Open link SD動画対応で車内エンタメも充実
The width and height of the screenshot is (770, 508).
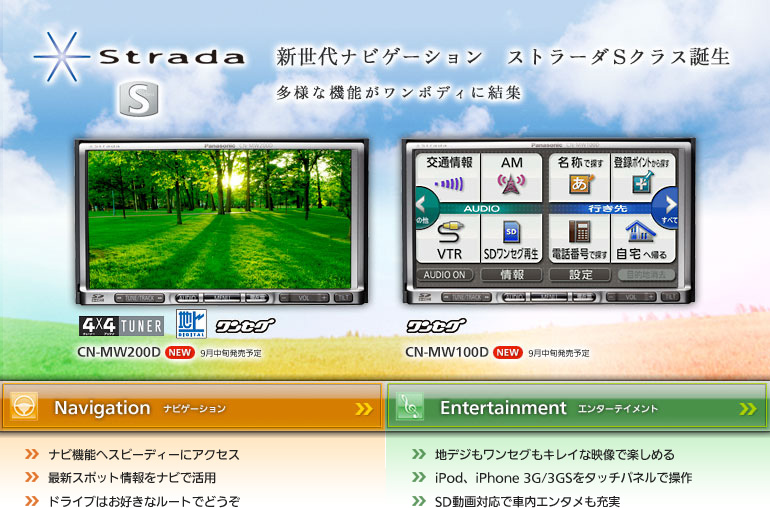527,501
